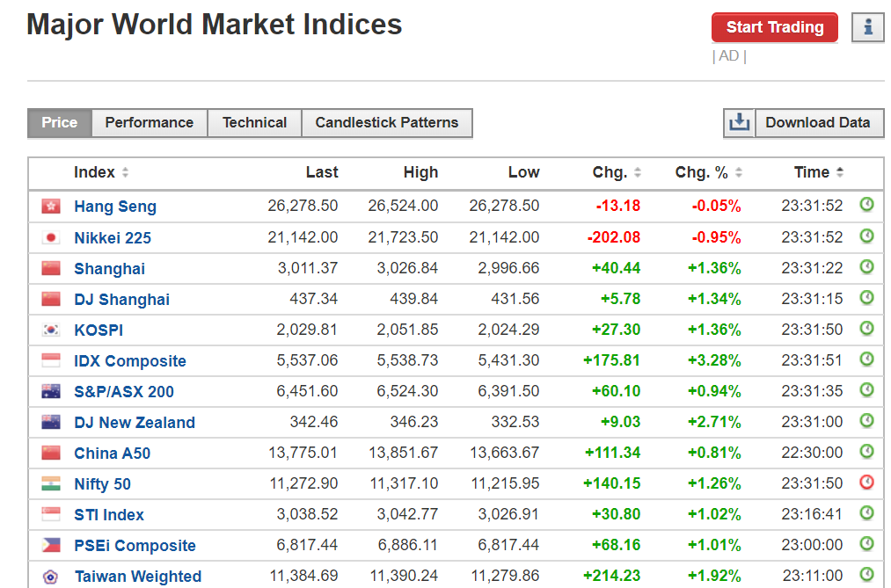Open the Candlestick Patterns tab

386,122
